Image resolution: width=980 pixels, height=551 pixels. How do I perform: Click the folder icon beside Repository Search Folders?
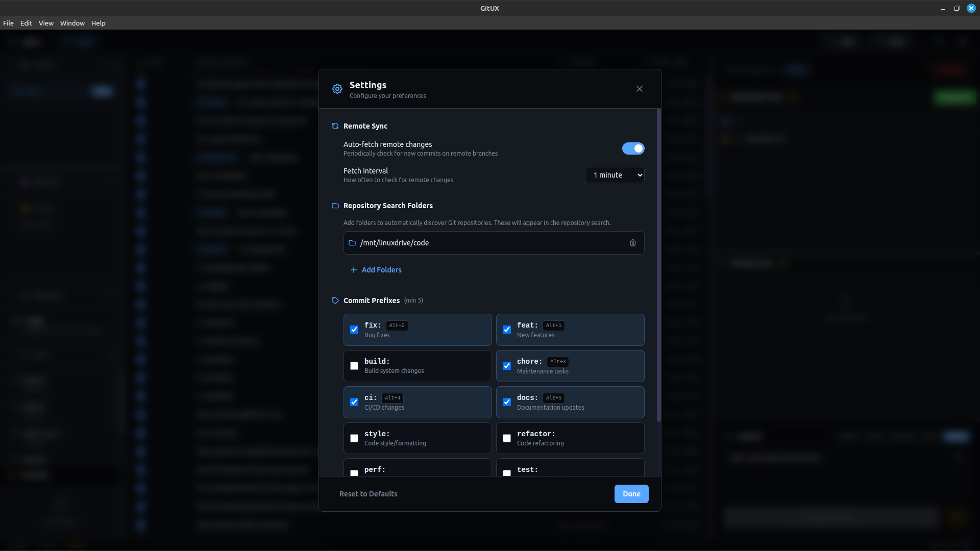tap(335, 206)
